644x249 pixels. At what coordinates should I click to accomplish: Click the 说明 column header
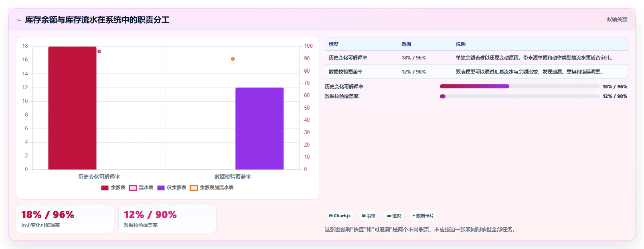pyautogui.click(x=460, y=44)
